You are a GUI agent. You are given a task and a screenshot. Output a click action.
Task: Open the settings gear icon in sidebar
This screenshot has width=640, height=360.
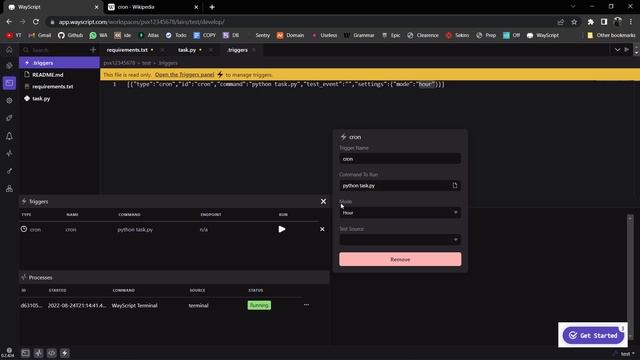(x=9, y=100)
